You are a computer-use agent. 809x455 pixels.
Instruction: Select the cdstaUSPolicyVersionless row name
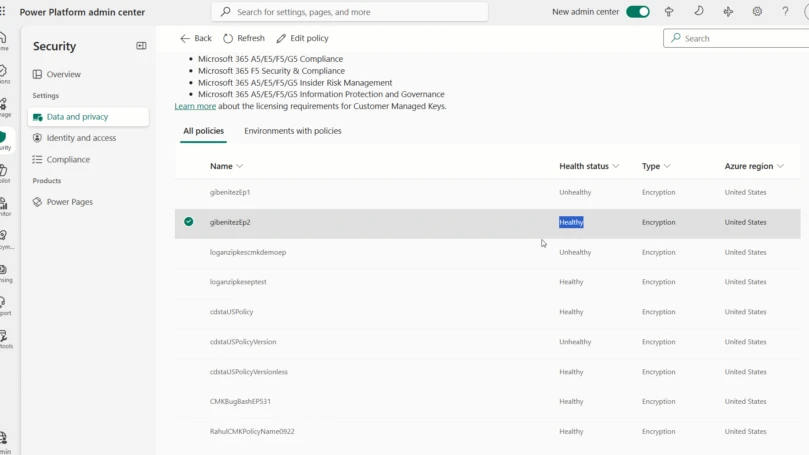(x=249, y=371)
